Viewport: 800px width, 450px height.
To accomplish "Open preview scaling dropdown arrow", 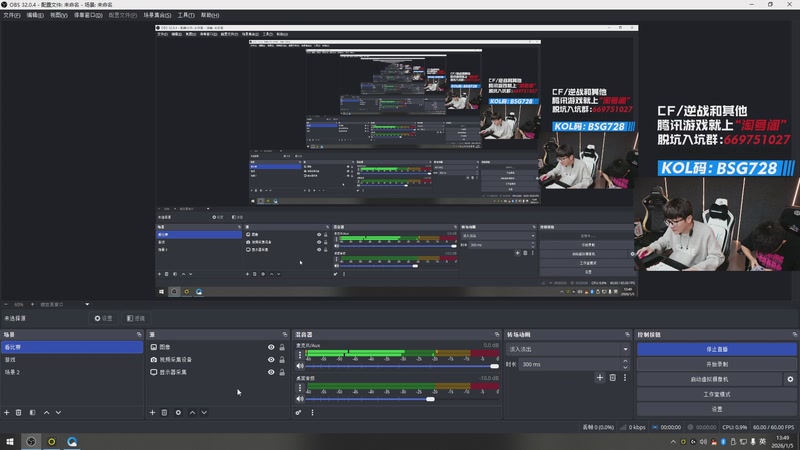I will click(87, 304).
